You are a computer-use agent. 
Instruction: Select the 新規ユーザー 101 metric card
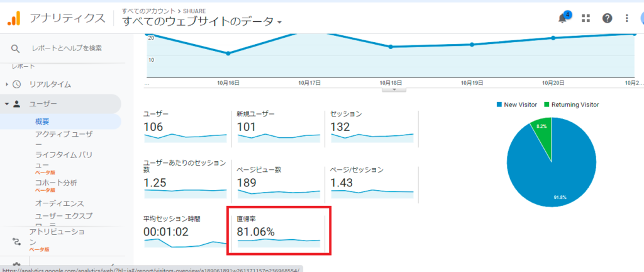[x=279, y=127]
